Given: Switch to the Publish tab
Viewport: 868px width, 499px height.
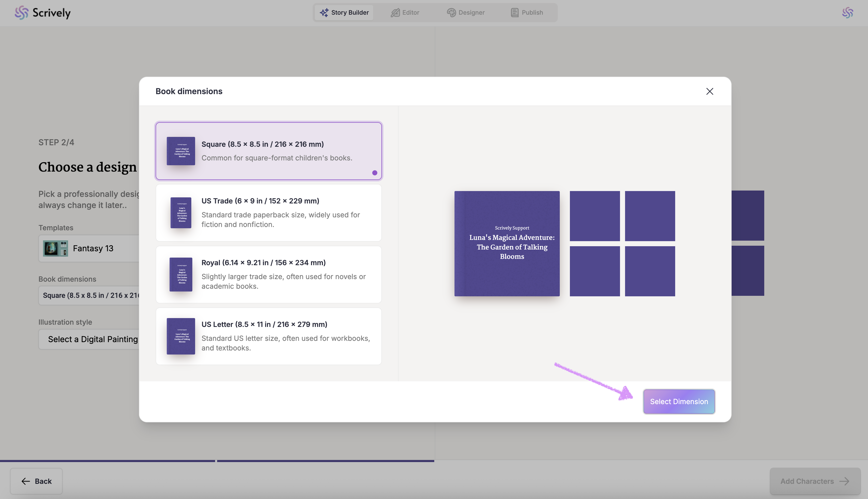Looking at the screenshot, I should click(x=527, y=13).
